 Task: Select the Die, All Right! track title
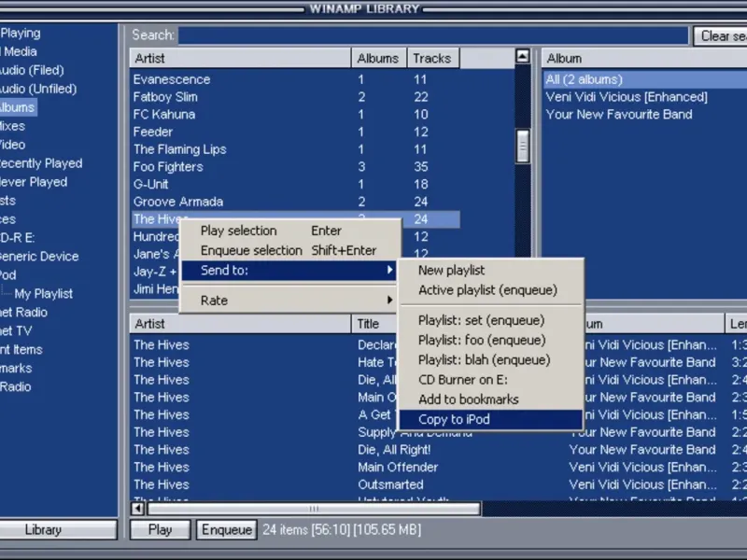click(x=394, y=450)
